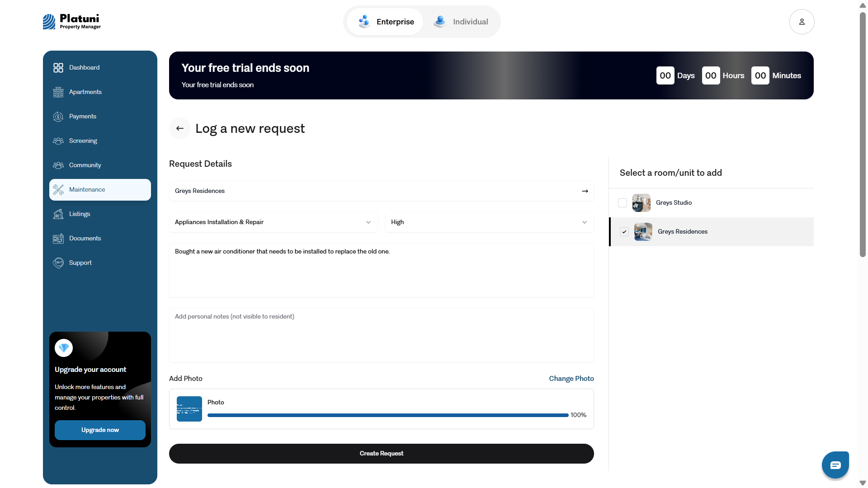Click the Payments coin icon
Screen dimensions: 868x488
tap(58, 117)
